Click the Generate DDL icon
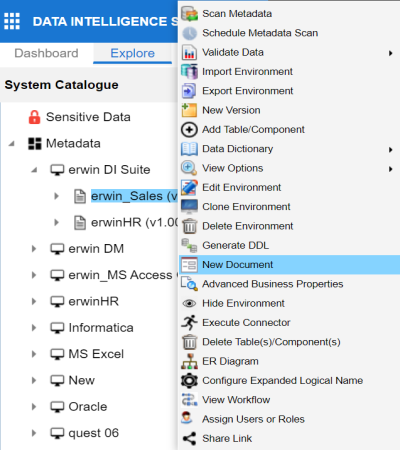Screen dimensions: 400x450 (189, 245)
